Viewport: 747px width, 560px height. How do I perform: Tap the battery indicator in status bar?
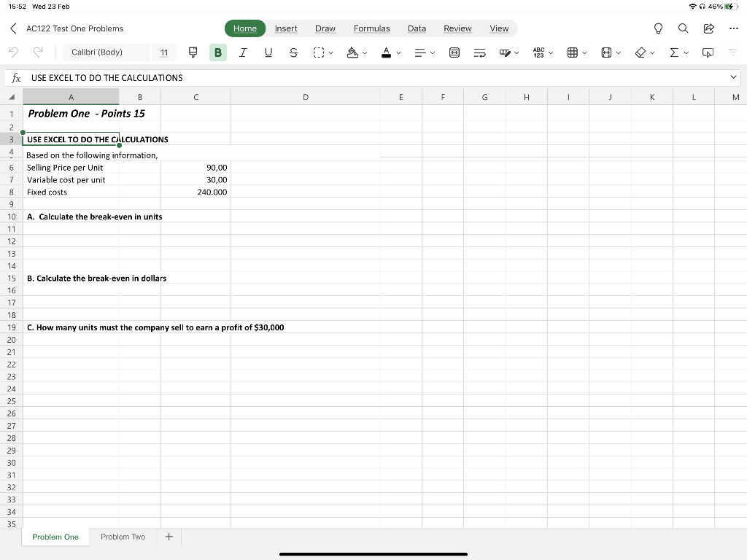[x=731, y=6]
